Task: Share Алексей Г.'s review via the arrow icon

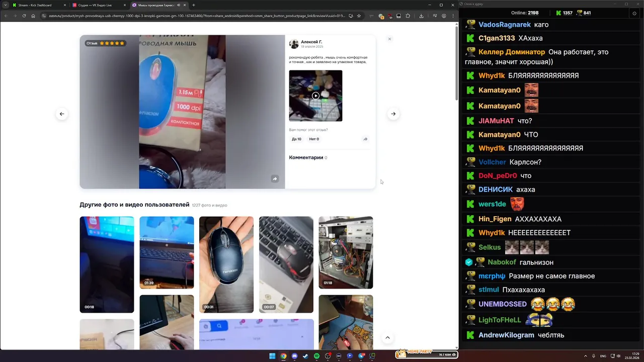Action: (365, 139)
